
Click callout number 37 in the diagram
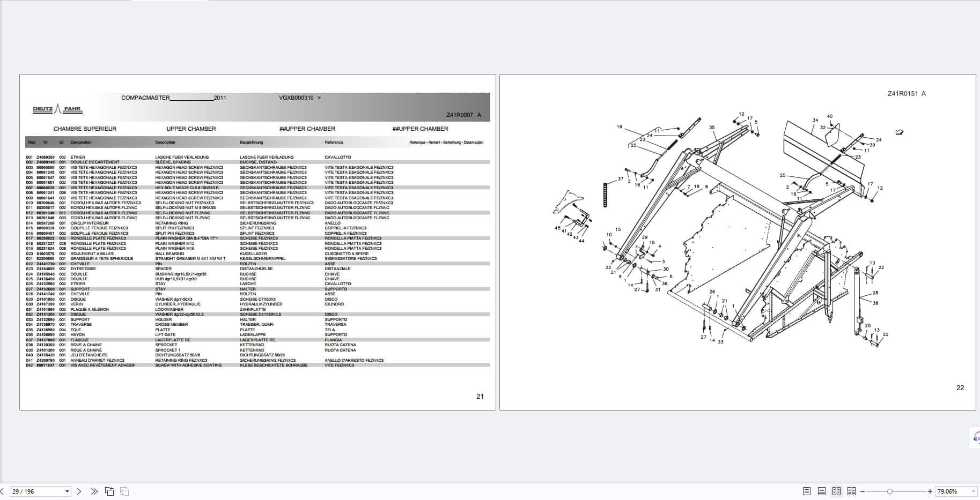click(621, 179)
